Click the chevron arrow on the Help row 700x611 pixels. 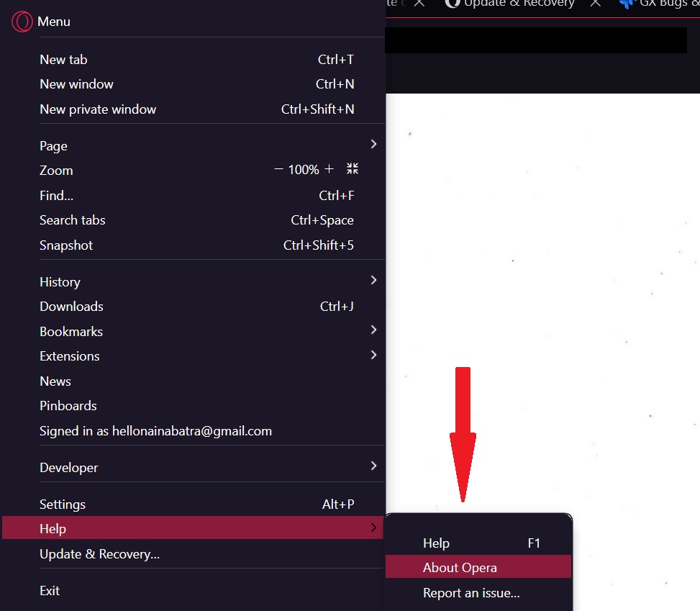(x=373, y=528)
